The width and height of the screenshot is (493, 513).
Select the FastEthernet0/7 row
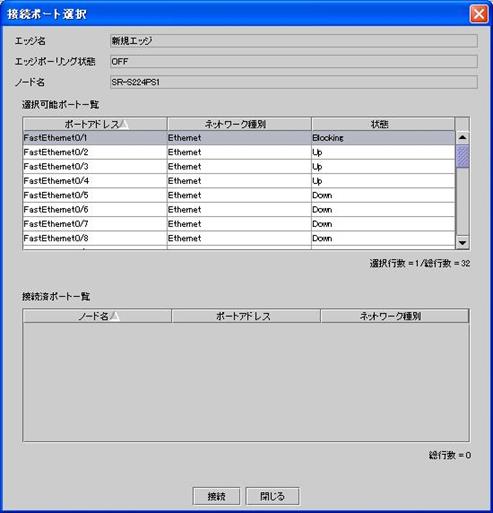point(239,224)
